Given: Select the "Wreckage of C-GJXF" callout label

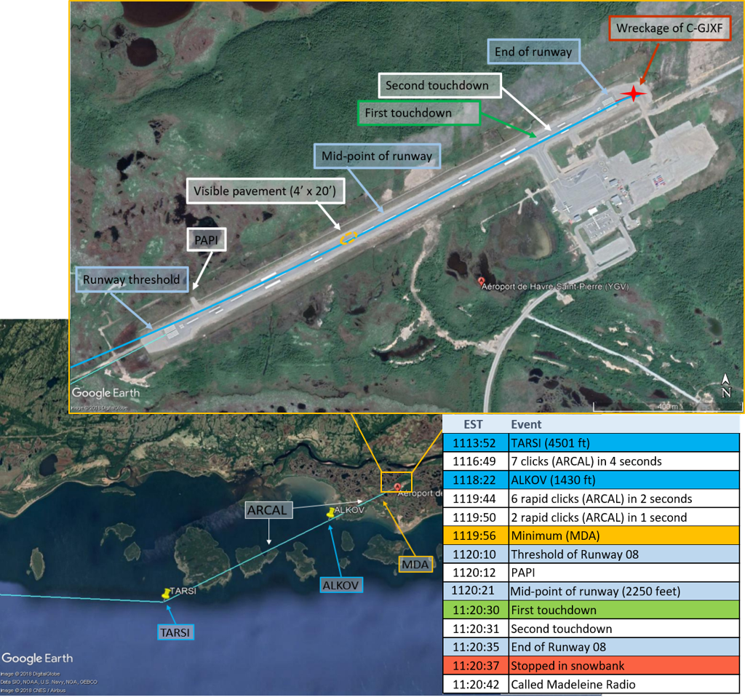Looking at the screenshot, I should pyautogui.click(x=669, y=29).
